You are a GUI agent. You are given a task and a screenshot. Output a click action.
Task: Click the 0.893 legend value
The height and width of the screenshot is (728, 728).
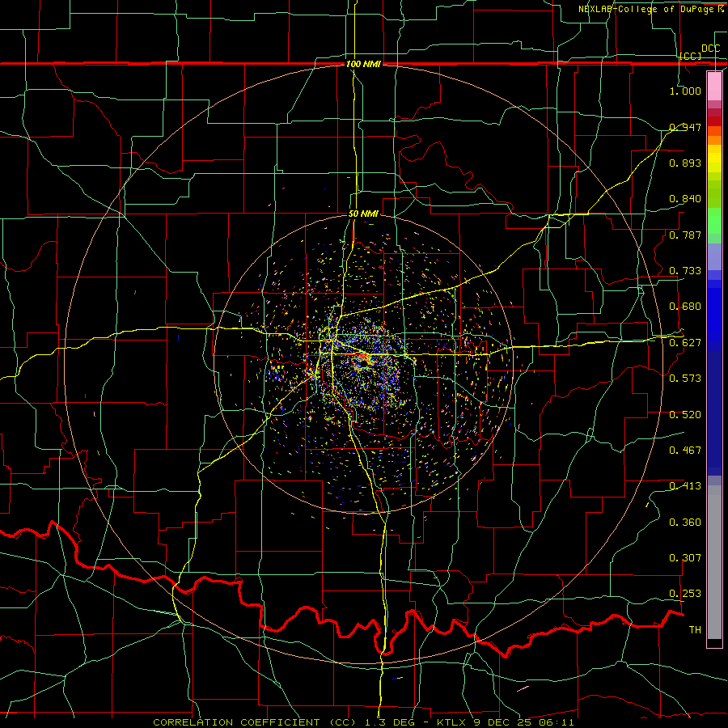tap(685, 163)
